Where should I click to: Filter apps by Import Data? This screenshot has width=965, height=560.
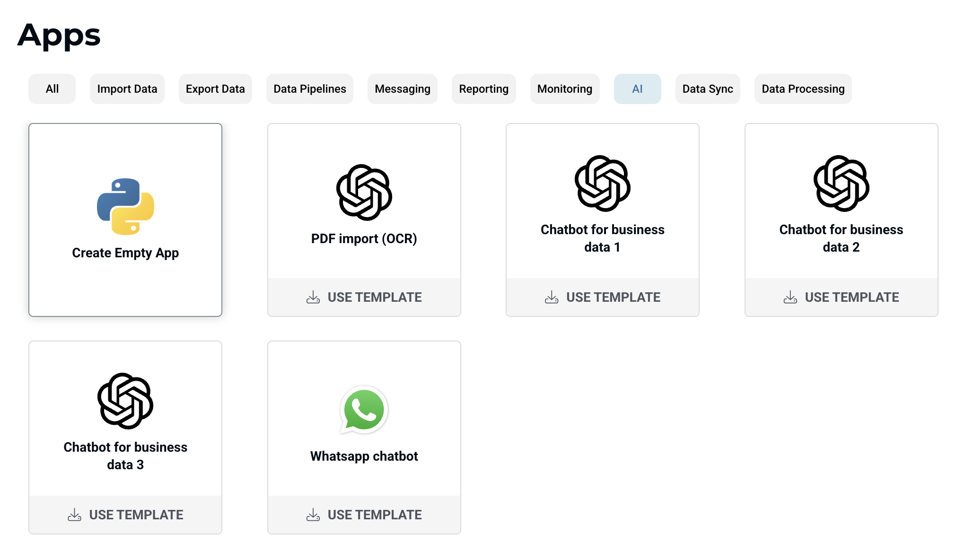click(127, 89)
